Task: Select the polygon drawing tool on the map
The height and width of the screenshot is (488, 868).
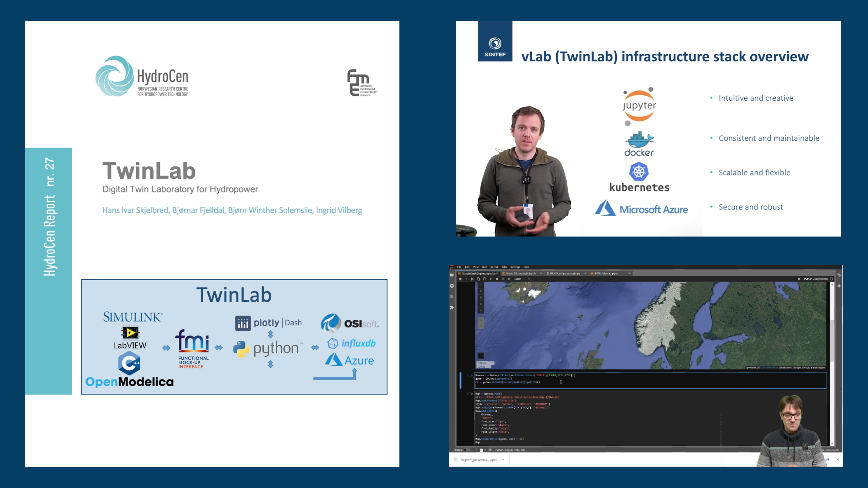Action: click(x=480, y=291)
